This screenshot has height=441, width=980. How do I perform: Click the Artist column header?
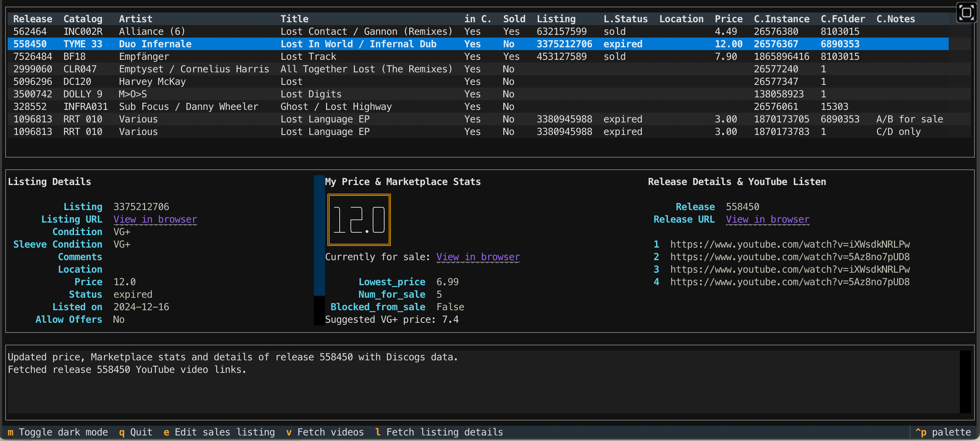tap(135, 19)
